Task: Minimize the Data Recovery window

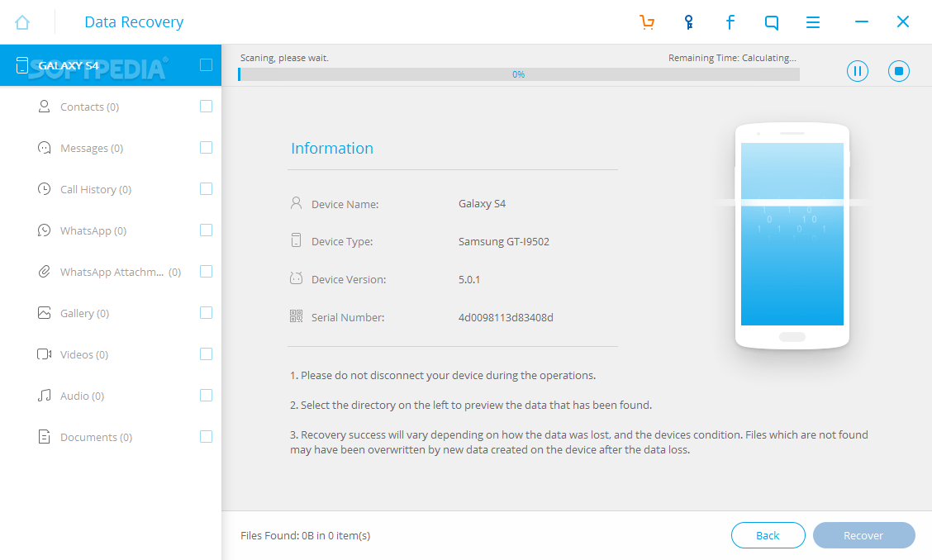Action: [861, 22]
